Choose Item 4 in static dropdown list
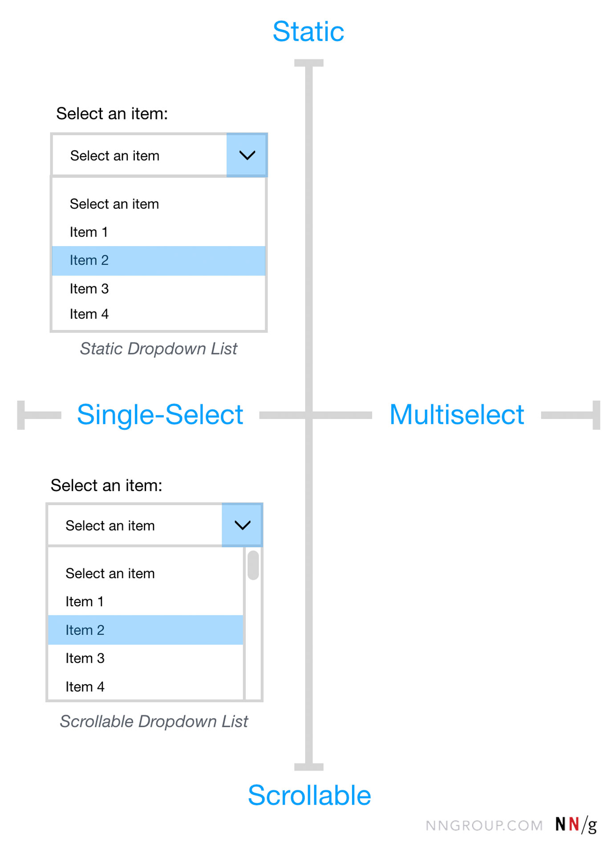The width and height of the screenshot is (616, 855). pos(89,314)
